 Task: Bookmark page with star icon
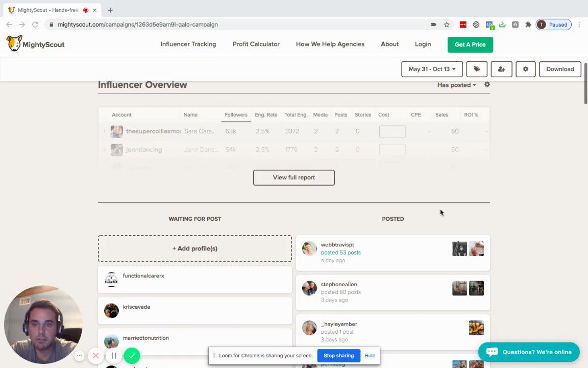coord(447,25)
